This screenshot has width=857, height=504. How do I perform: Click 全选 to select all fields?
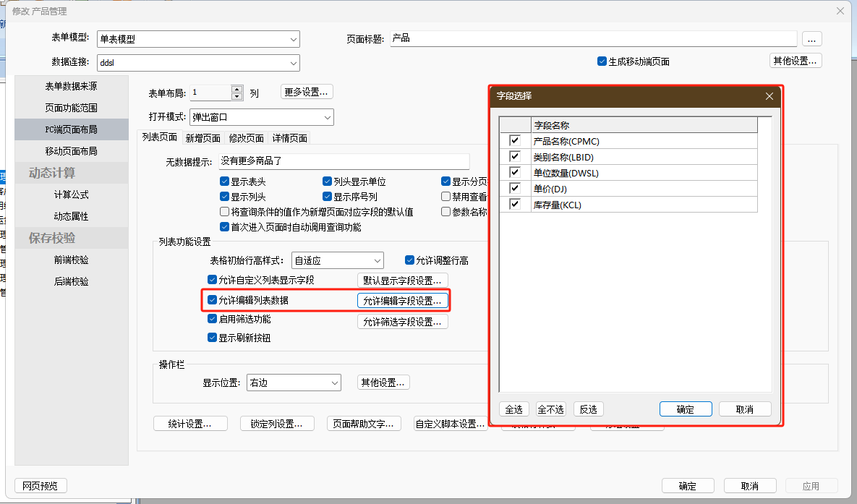(513, 409)
